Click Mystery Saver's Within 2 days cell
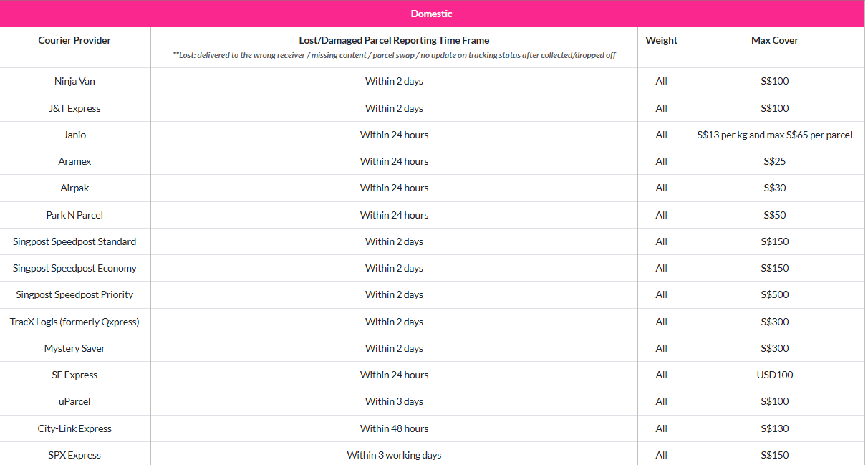Screen dimensions: 868x465 tap(394, 348)
